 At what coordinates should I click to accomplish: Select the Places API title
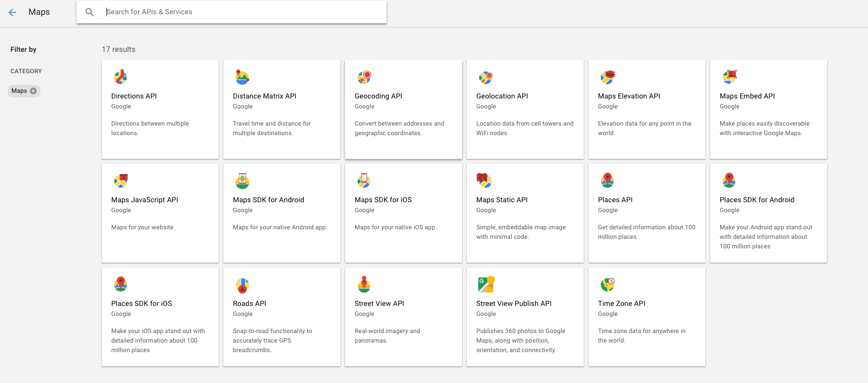coord(615,200)
